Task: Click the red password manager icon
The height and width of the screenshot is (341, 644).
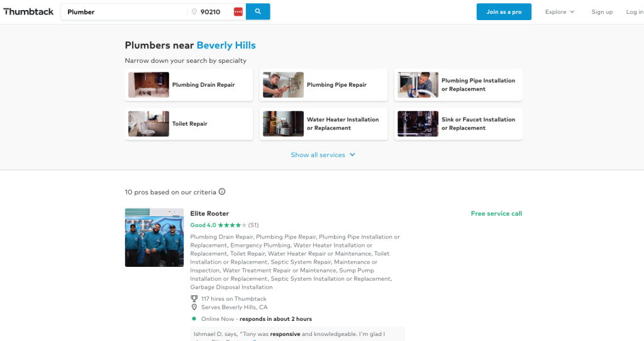Action: [238, 12]
